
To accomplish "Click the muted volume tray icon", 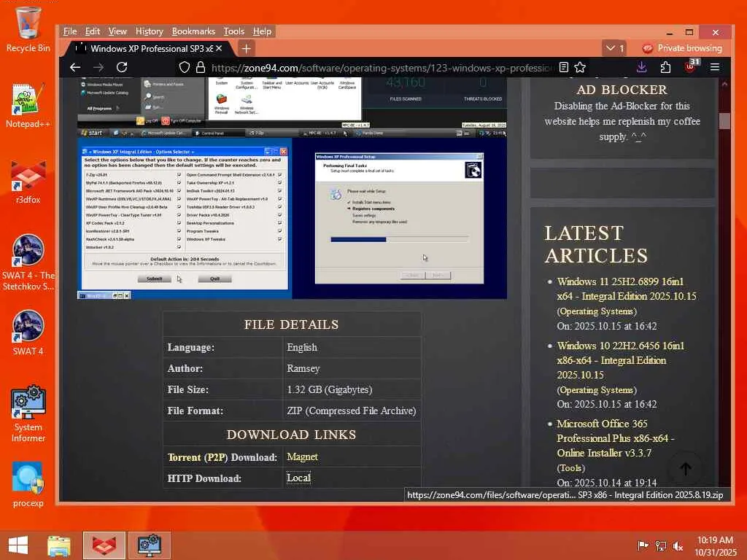I will click(678, 545).
